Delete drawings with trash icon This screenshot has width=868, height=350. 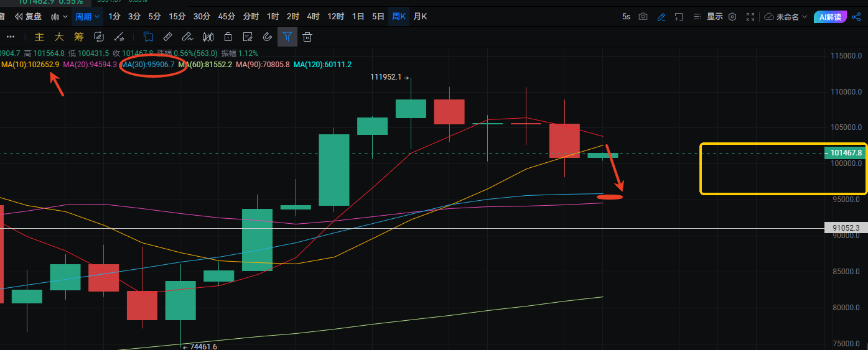[x=307, y=37]
